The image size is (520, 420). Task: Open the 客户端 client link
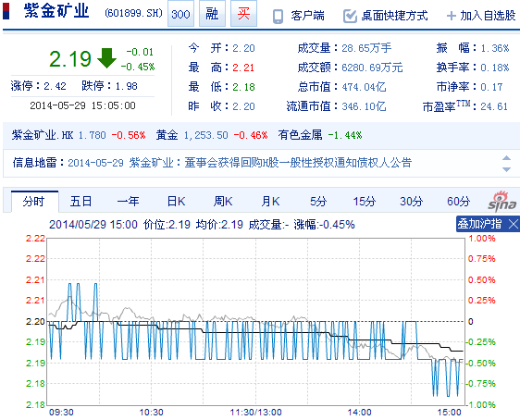pos(307,16)
